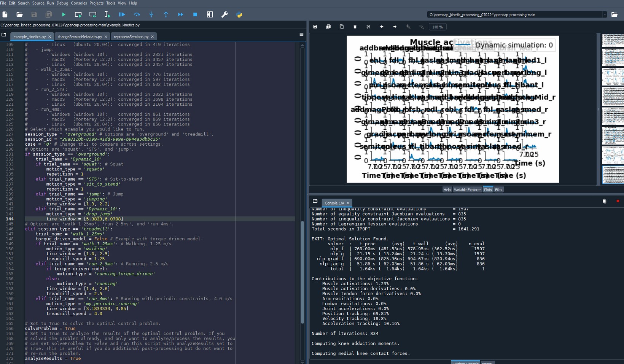The width and height of the screenshot is (624, 364).
Task: Open Projects menu
Action: click(96, 3)
